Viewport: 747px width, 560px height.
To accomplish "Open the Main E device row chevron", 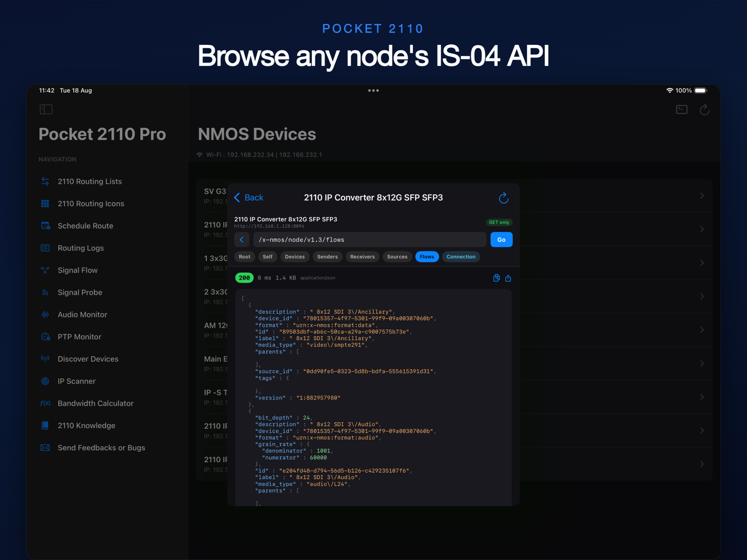I will pyautogui.click(x=702, y=364).
